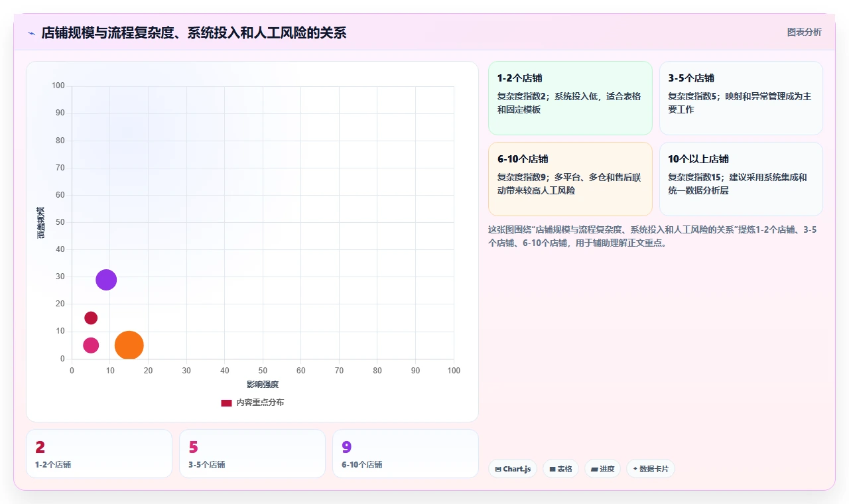Click the 1-2个店铺 label under number 2
This screenshot has width=849, height=504.
pyautogui.click(x=53, y=465)
